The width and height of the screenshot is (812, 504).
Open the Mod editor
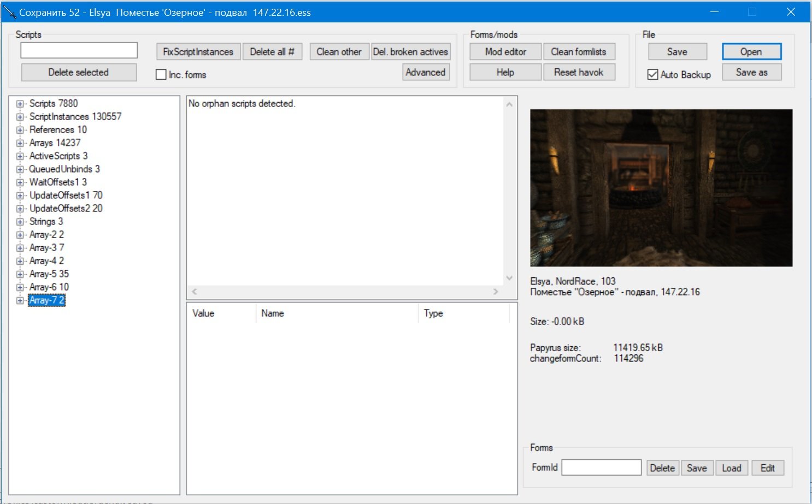[505, 52]
